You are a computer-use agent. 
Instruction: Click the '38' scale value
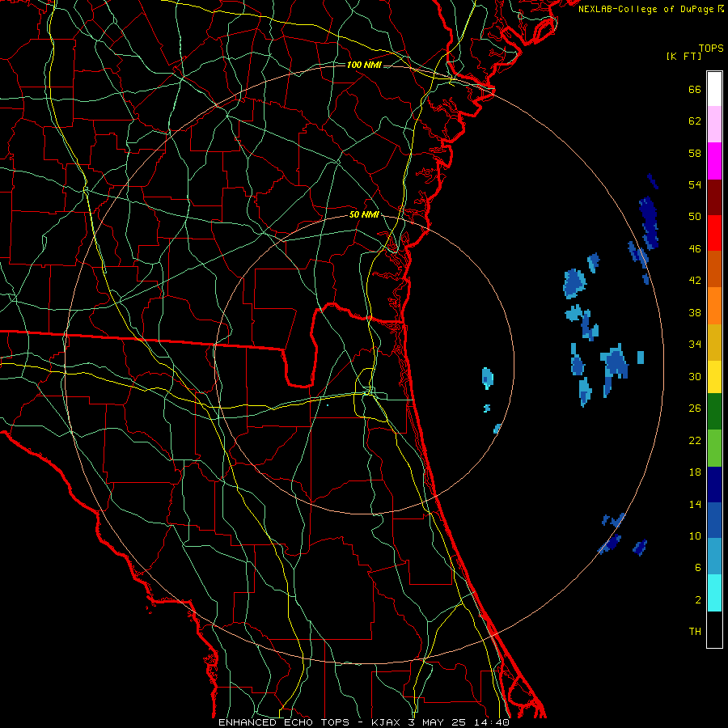click(695, 312)
